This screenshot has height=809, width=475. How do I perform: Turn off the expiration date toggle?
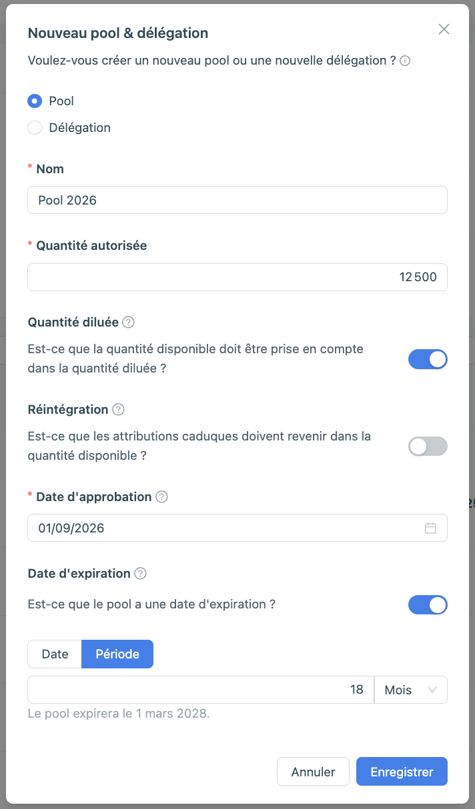coord(428,605)
